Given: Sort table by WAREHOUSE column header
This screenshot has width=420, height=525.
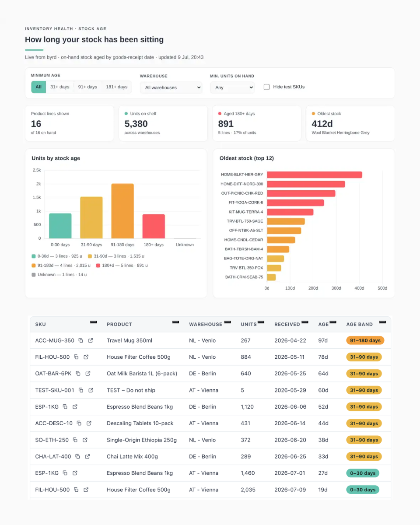Looking at the screenshot, I should [206, 324].
